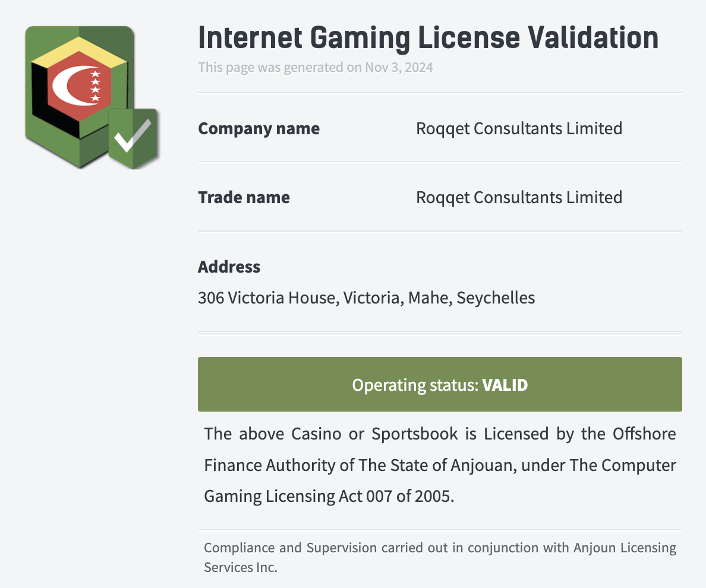Click the Internet Gaming License Validation heading
Screen dimensions: 706x588
click(x=428, y=38)
